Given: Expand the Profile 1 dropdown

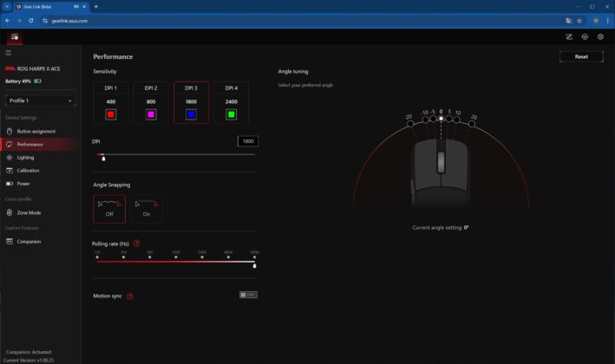Looking at the screenshot, I should pyautogui.click(x=41, y=101).
